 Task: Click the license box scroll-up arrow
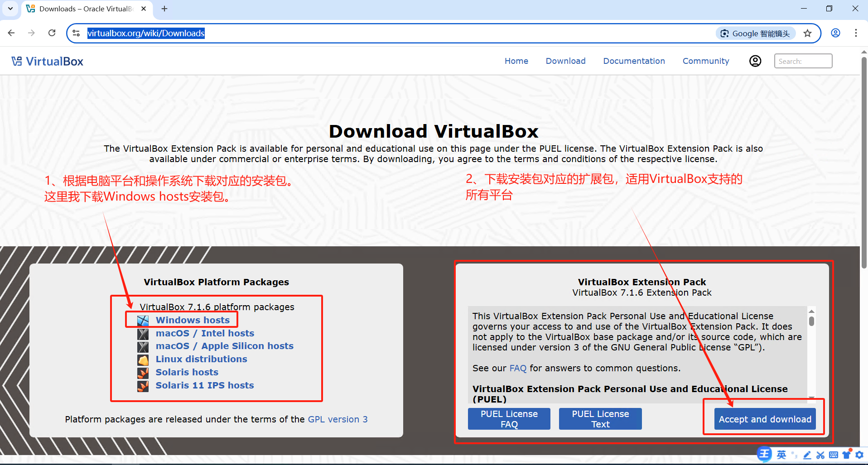[x=811, y=311]
